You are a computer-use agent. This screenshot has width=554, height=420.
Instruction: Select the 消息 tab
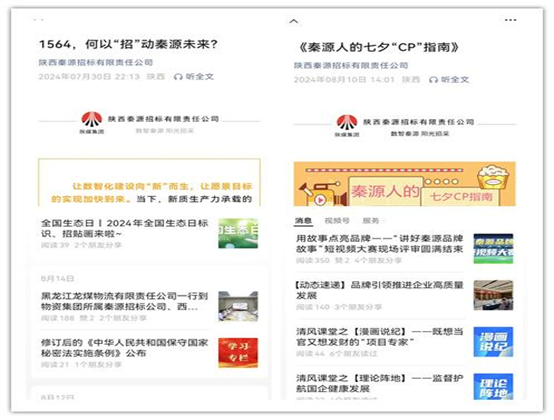click(303, 221)
